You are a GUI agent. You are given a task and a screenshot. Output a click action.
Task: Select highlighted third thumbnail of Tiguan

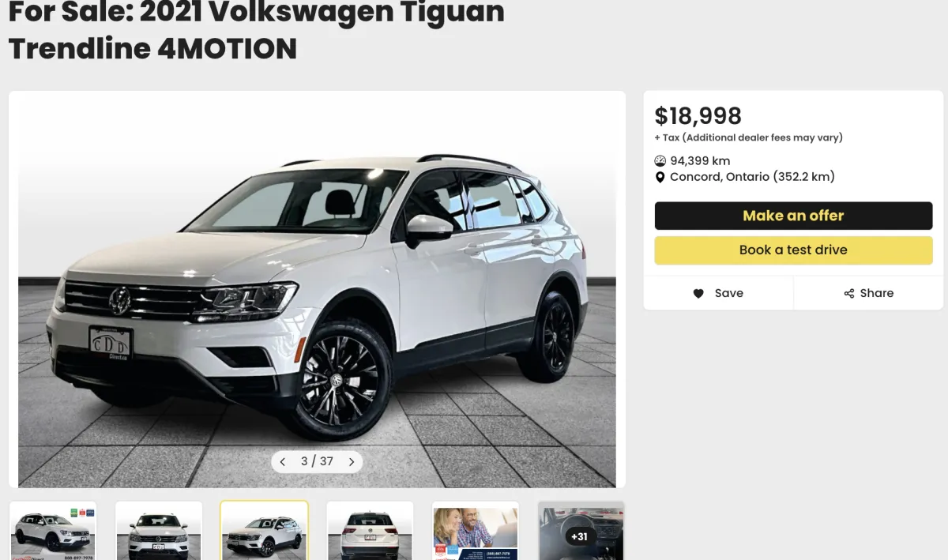(x=265, y=531)
